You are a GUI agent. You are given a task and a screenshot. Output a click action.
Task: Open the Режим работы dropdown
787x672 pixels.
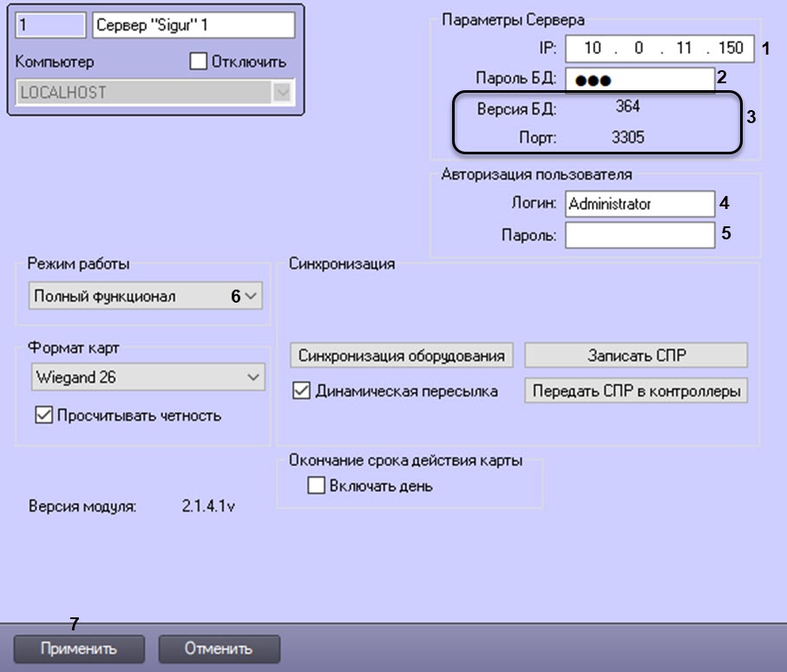[145, 297]
